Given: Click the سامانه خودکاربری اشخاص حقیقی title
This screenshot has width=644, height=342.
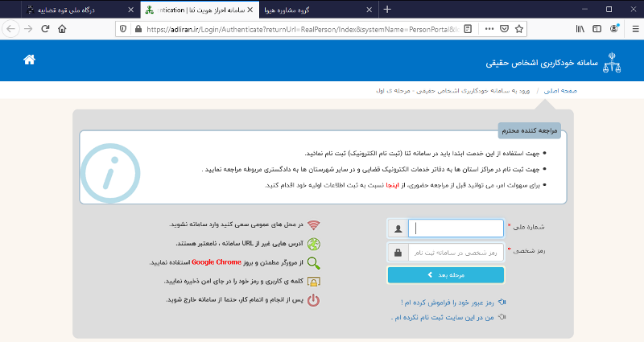Looking at the screenshot, I should [542, 63].
